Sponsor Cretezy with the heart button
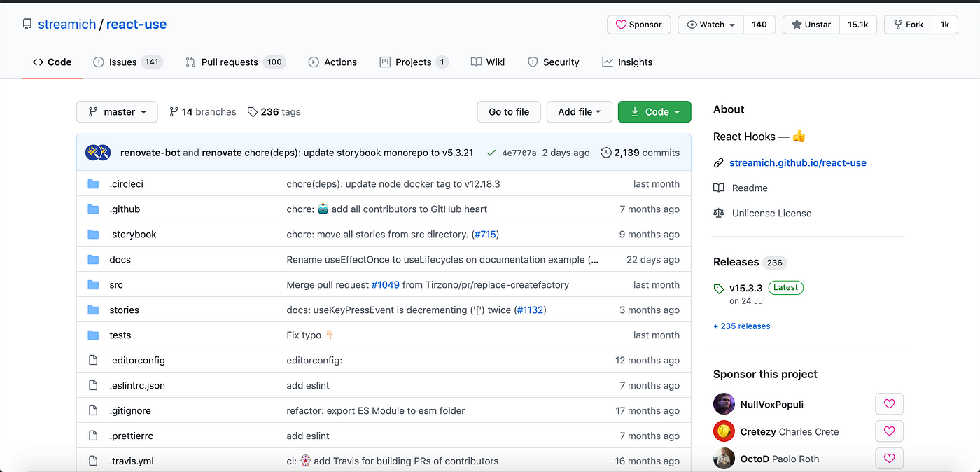980x472 pixels. (889, 431)
